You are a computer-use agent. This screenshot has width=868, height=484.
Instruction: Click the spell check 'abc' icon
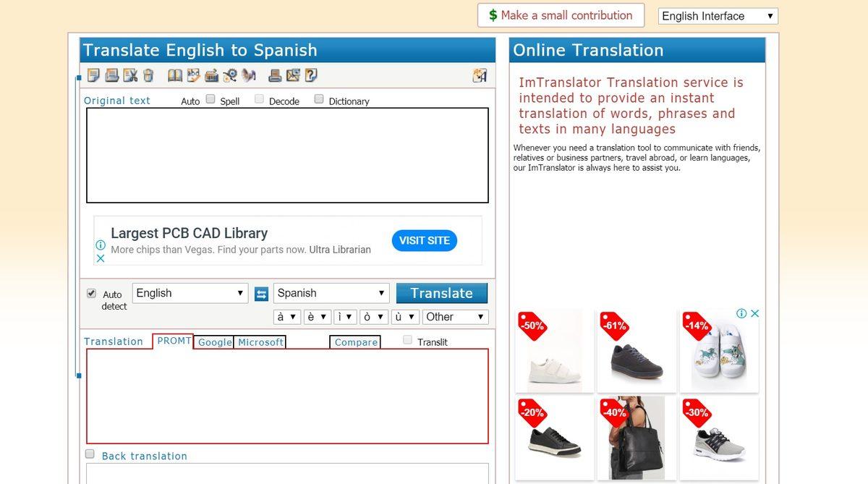tap(194, 75)
